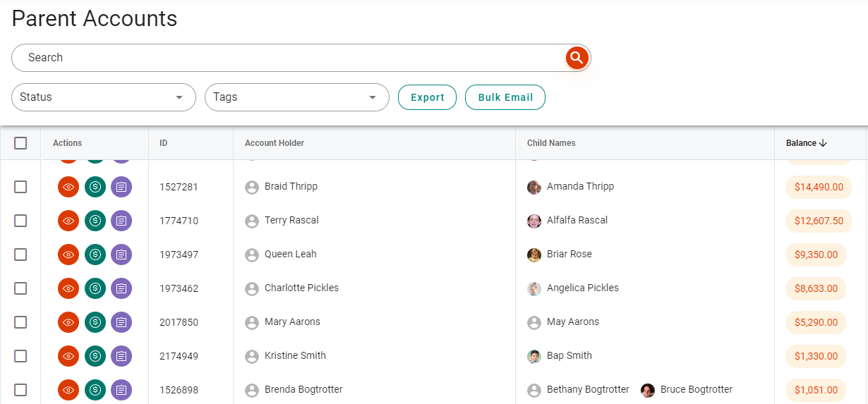Screen dimensions: 868x404
Task: Click dollar icon in Mary Aarons row
Action: tap(95, 322)
